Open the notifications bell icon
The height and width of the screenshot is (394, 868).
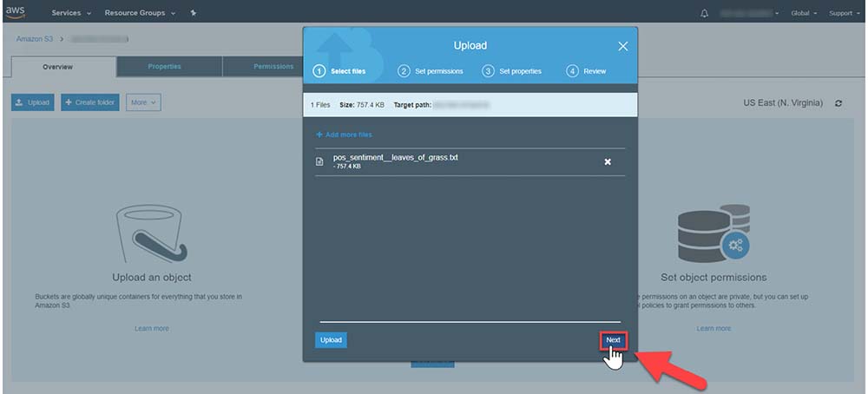[704, 13]
